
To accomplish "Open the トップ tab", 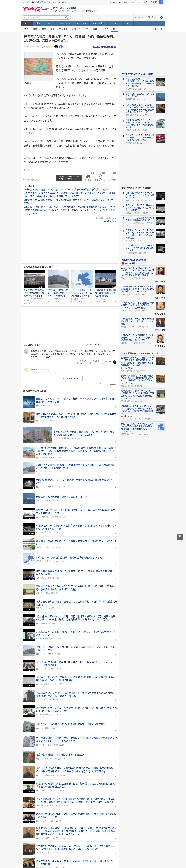I will click(27, 24).
